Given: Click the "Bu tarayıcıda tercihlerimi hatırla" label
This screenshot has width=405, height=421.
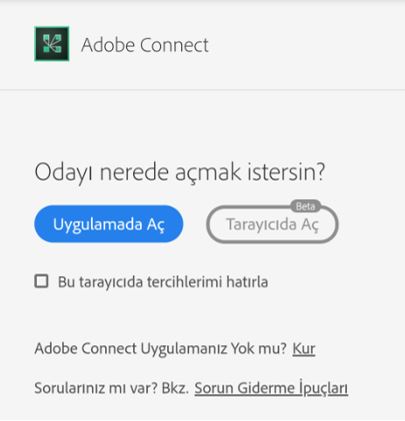Looking at the screenshot, I should pyautogui.click(x=163, y=282).
